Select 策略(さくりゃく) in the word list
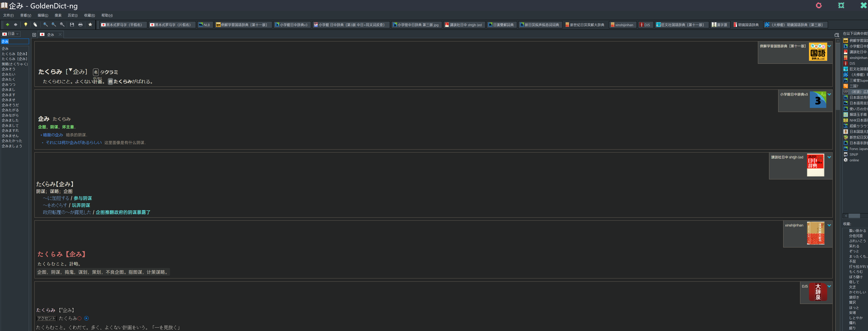Viewport: 868px width, 331px height. point(15,64)
